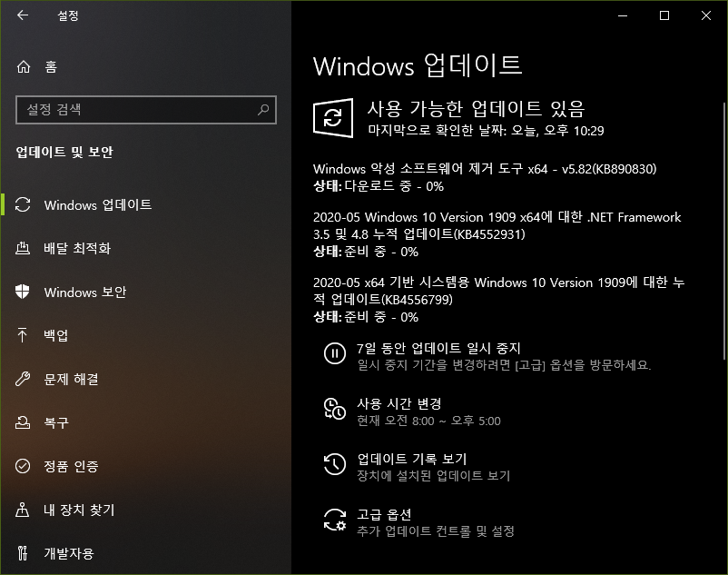Go back using the back arrow
The height and width of the screenshot is (575, 728).
[23, 15]
